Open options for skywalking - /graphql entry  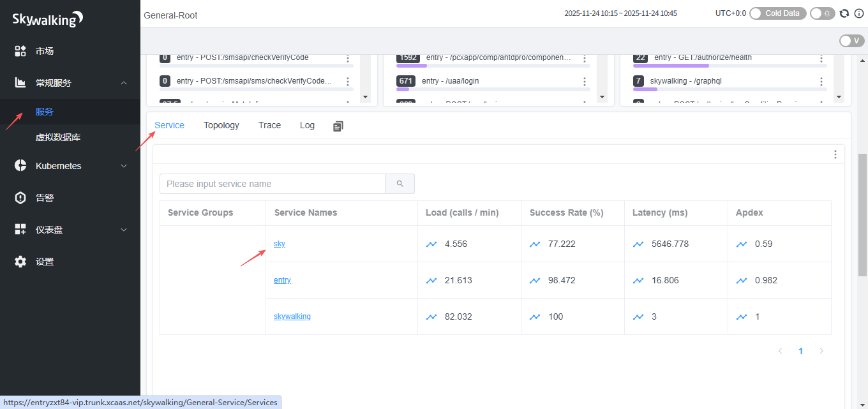tap(821, 82)
